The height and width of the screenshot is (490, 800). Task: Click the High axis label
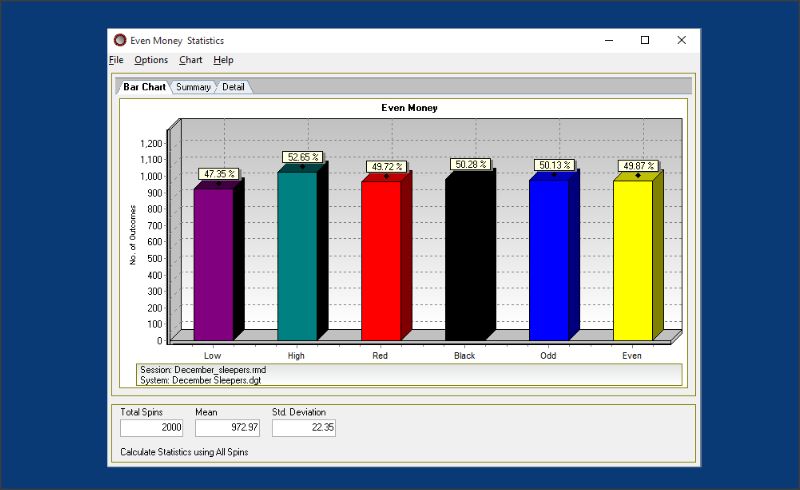click(296, 356)
